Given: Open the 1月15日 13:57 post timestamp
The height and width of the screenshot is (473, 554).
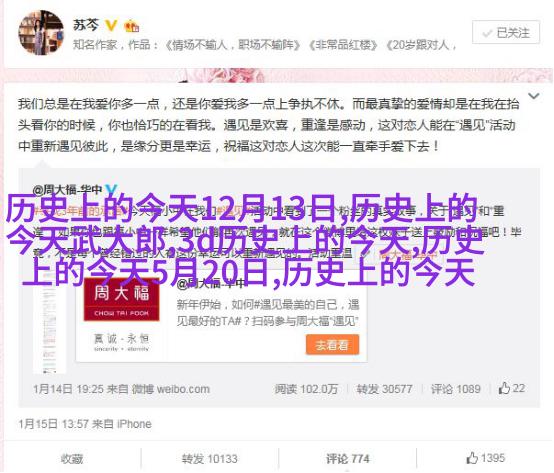Looking at the screenshot, I should tap(53, 424).
